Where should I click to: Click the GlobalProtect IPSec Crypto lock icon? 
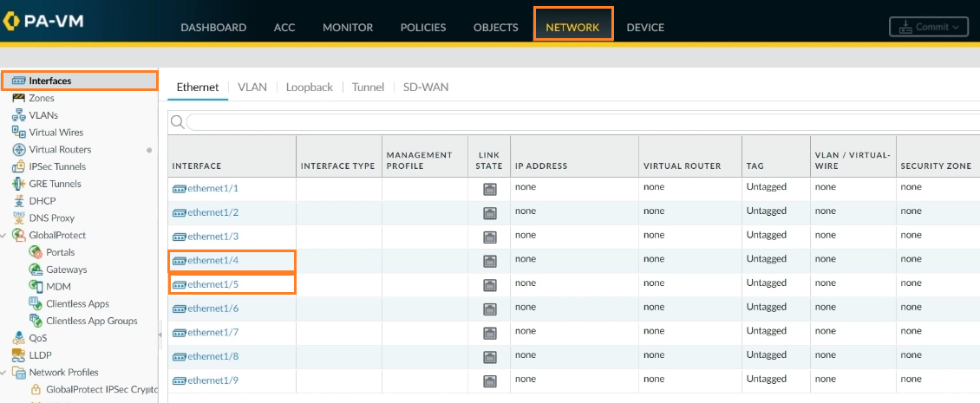tap(36, 389)
